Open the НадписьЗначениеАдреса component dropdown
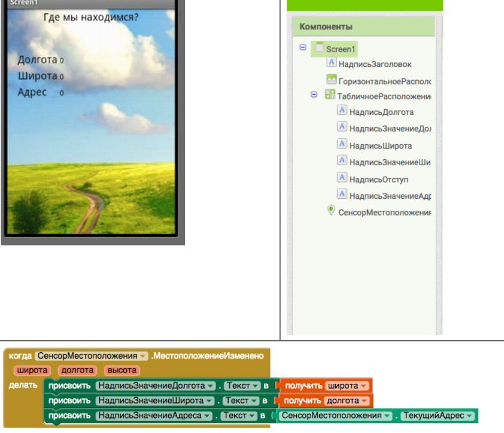Image resolution: width=504 pixels, height=433 pixels. 154,416
